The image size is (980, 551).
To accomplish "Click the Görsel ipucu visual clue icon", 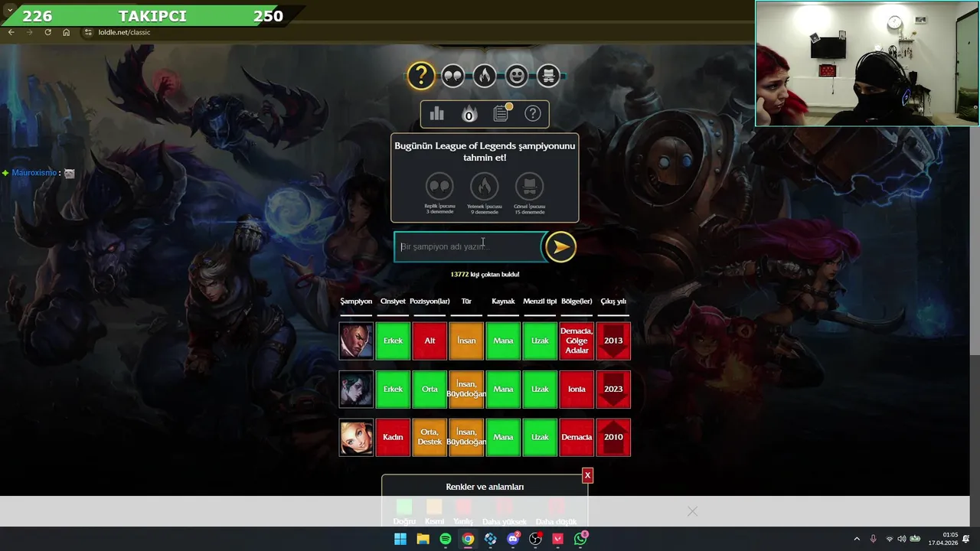I will click(529, 186).
